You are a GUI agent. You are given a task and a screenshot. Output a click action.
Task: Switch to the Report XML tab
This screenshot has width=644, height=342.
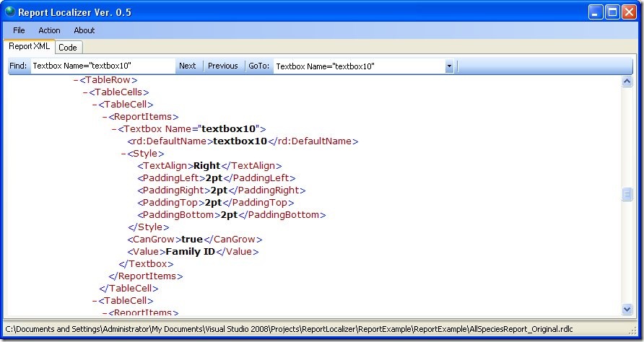pyautogui.click(x=29, y=46)
